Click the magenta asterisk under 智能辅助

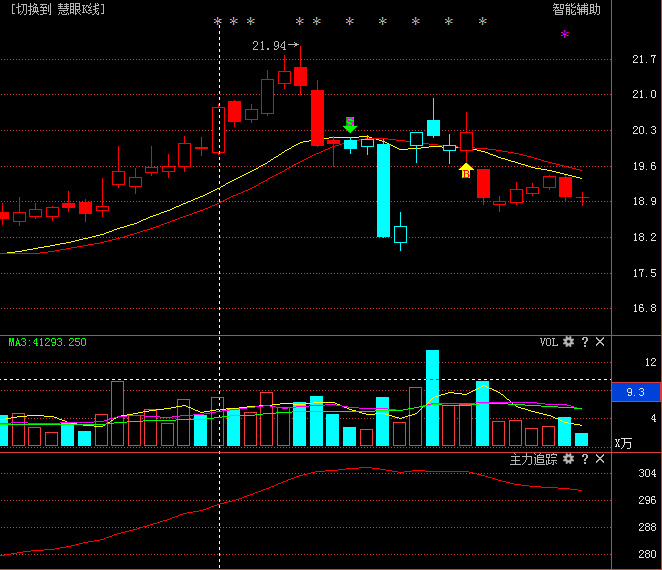pos(564,36)
